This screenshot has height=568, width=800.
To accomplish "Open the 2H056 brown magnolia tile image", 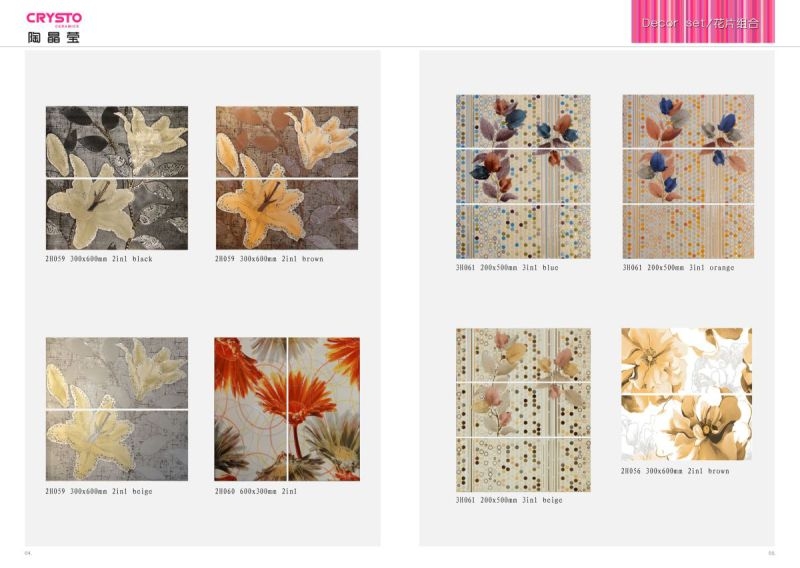I will click(x=686, y=394).
